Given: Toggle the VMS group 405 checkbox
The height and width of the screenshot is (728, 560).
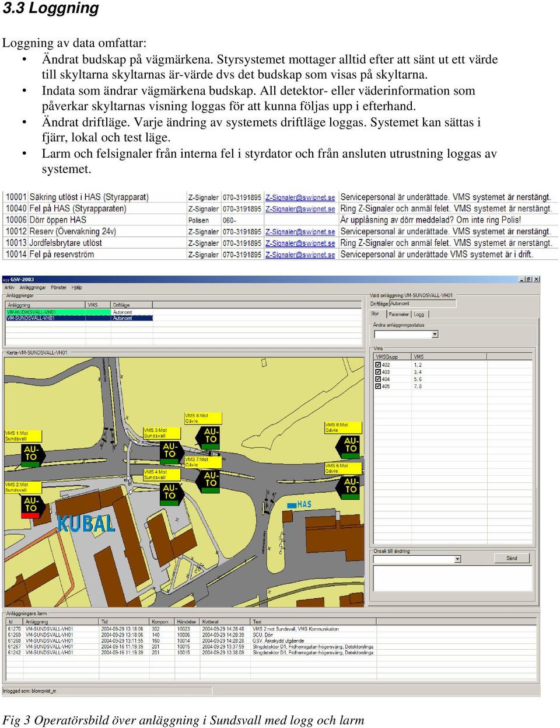Looking at the screenshot, I should click(378, 386).
